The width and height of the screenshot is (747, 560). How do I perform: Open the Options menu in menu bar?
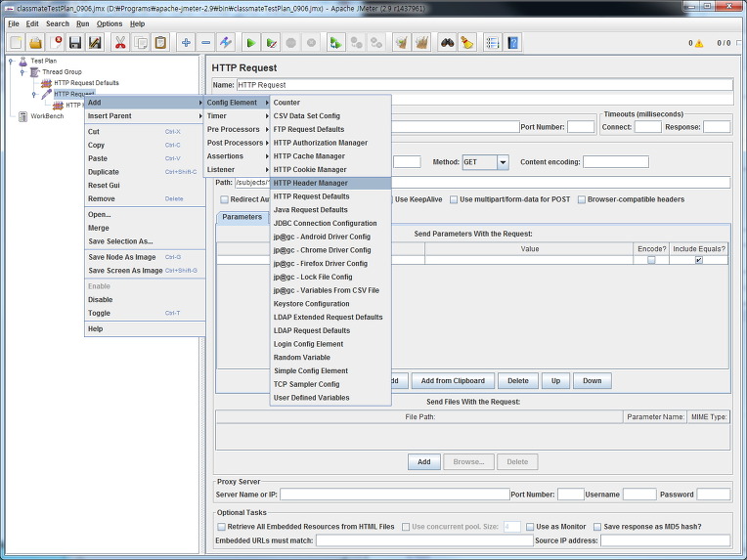(110, 23)
